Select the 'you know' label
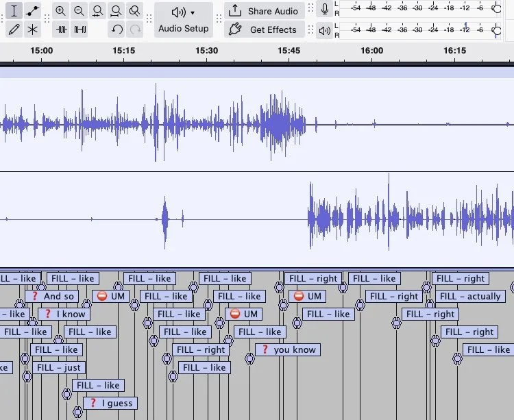Viewport: 514px width, 420px height. pyautogui.click(x=288, y=349)
